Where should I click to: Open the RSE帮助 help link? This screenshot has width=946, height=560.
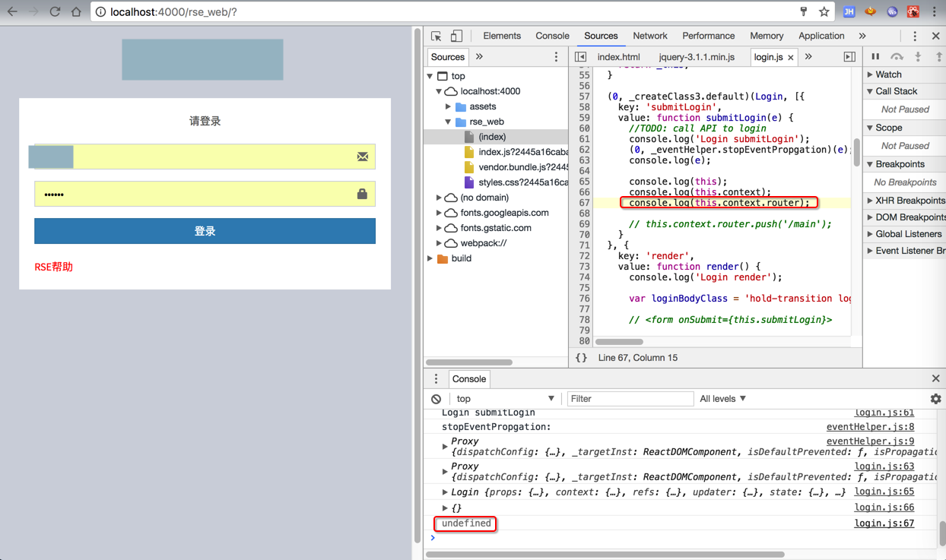(54, 267)
